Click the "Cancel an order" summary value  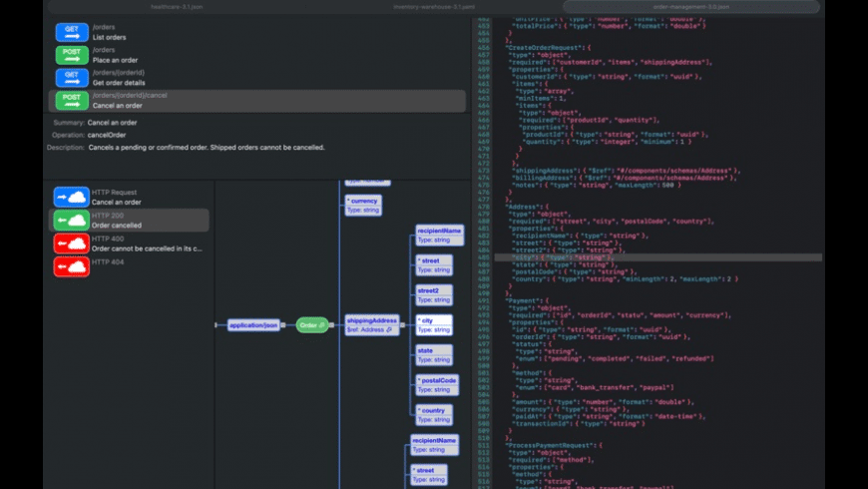pyautogui.click(x=113, y=123)
